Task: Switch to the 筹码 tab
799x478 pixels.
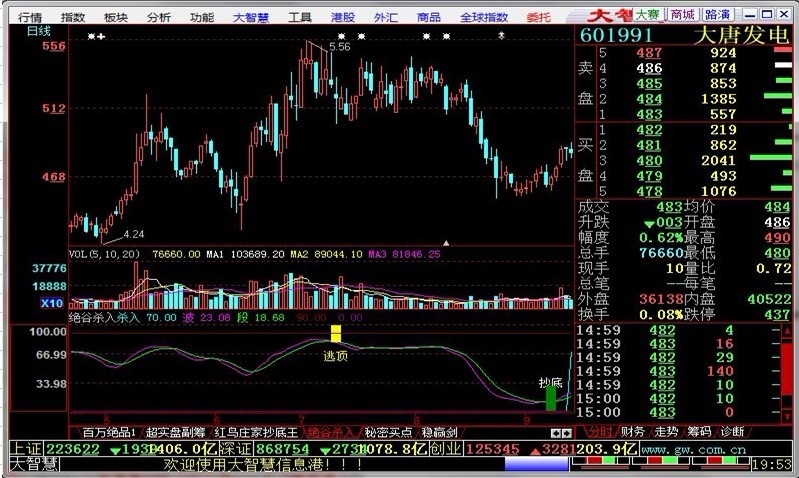Action: (x=699, y=432)
